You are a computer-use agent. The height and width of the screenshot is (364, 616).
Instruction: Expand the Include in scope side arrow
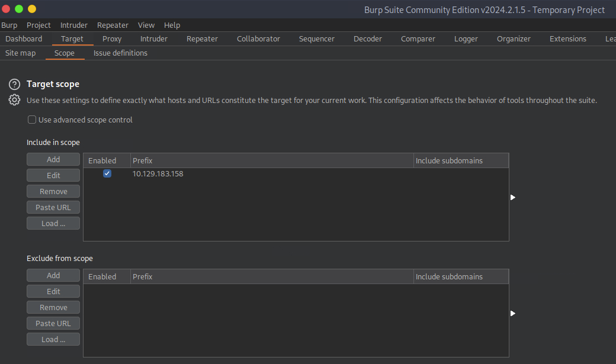click(513, 197)
